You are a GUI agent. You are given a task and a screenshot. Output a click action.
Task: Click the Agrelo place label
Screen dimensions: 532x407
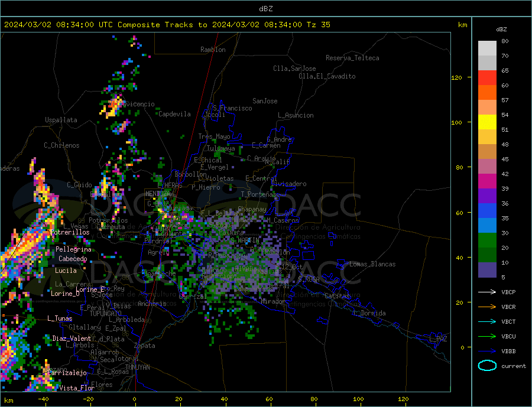click(x=158, y=252)
